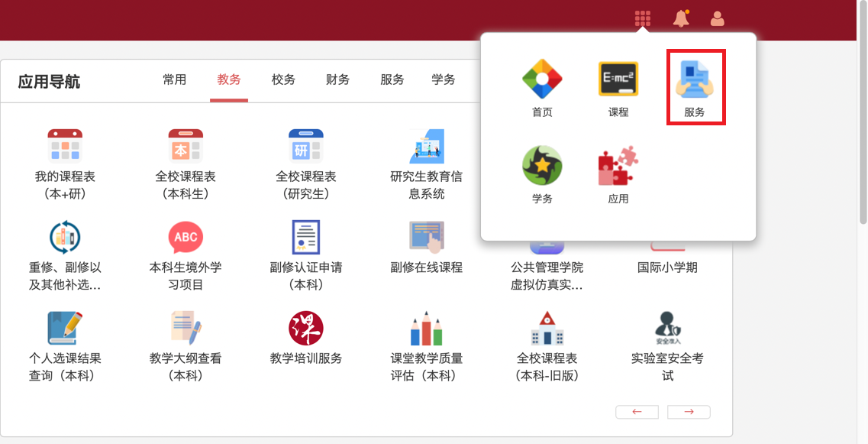The width and height of the screenshot is (868, 444).
Task: Go to next page with right arrow
Action: click(689, 412)
